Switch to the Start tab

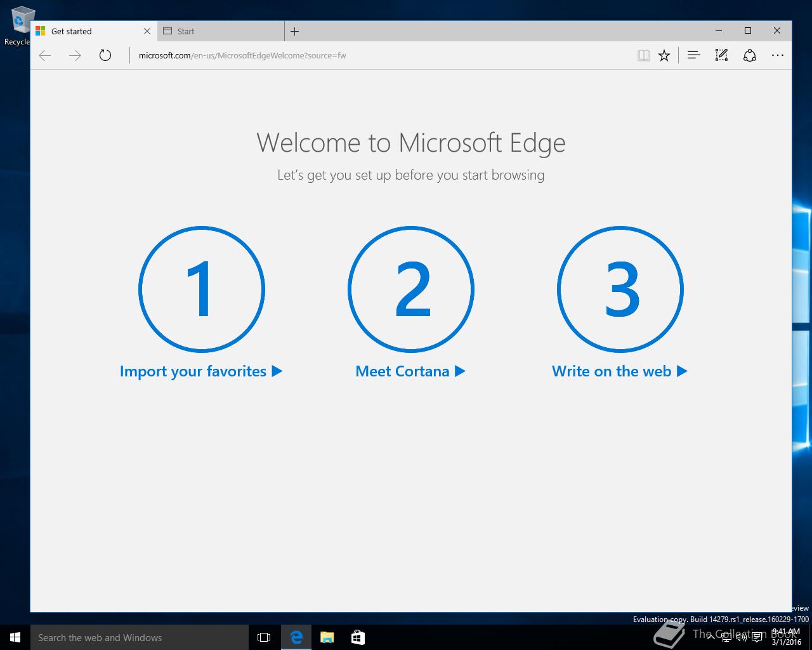221,31
